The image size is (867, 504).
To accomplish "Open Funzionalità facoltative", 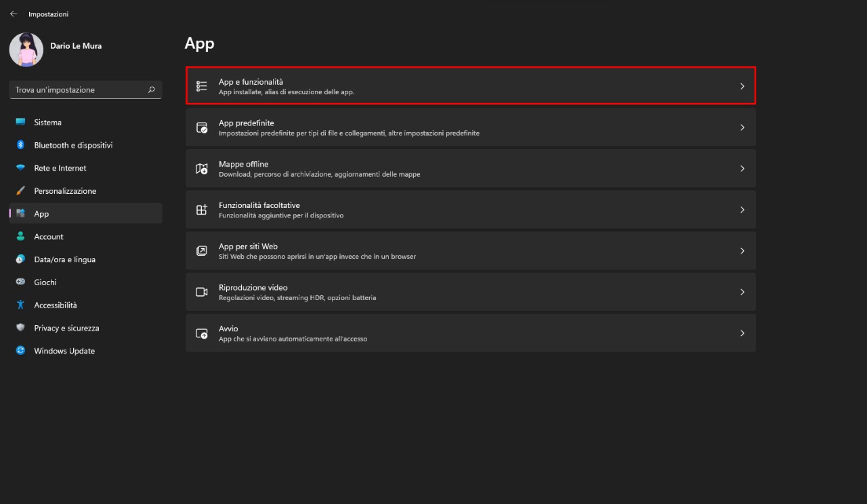I will pyautogui.click(x=471, y=210).
